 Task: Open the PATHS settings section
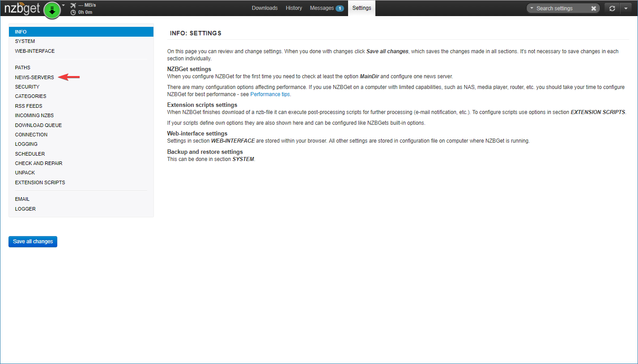pyautogui.click(x=81, y=68)
